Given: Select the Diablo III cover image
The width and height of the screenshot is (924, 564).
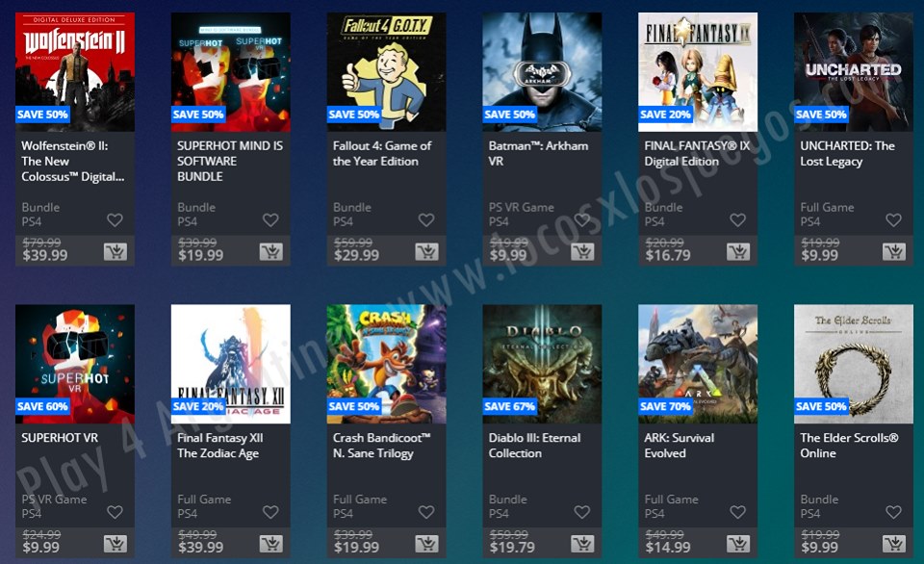Looking at the screenshot, I should [542, 364].
